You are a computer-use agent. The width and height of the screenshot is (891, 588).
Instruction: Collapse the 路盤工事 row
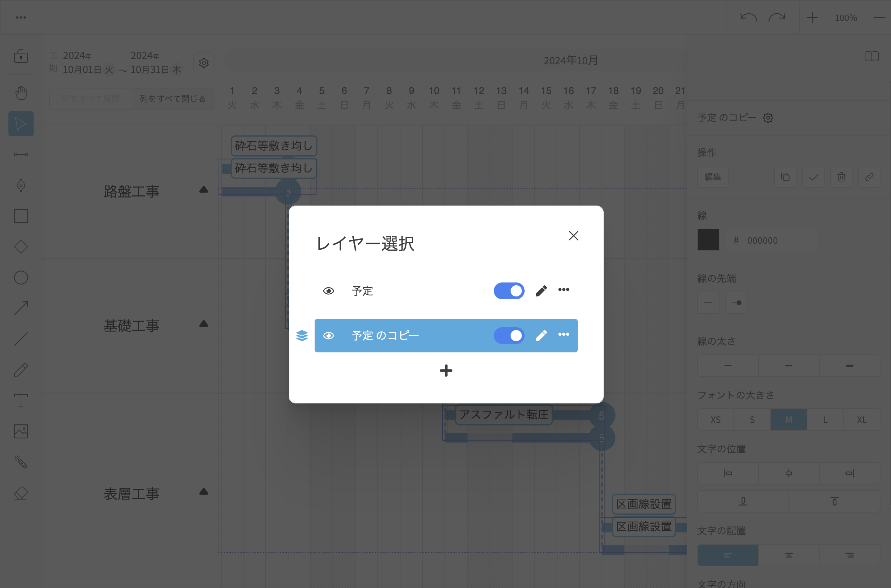(x=203, y=190)
